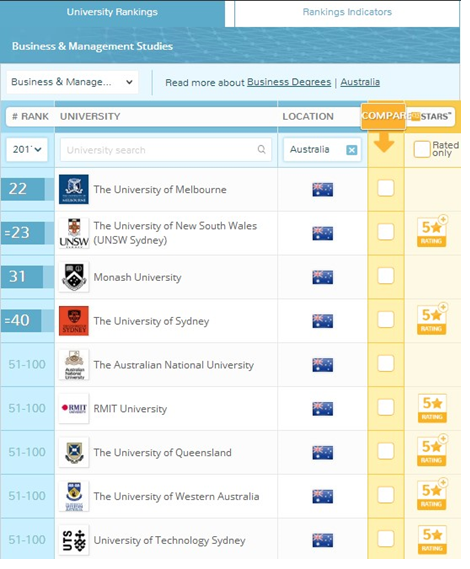
Task: Switch to the Rankings Indicators tab
Action: click(347, 13)
